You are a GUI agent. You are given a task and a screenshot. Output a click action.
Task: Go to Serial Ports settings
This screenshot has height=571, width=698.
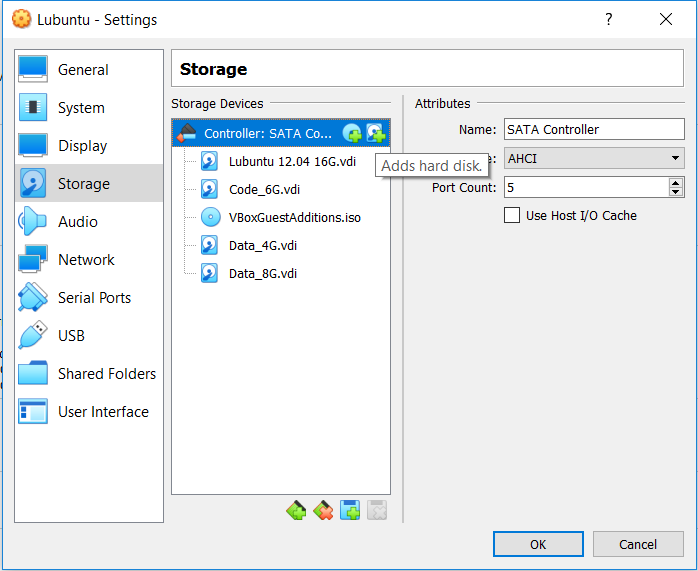pos(89,297)
